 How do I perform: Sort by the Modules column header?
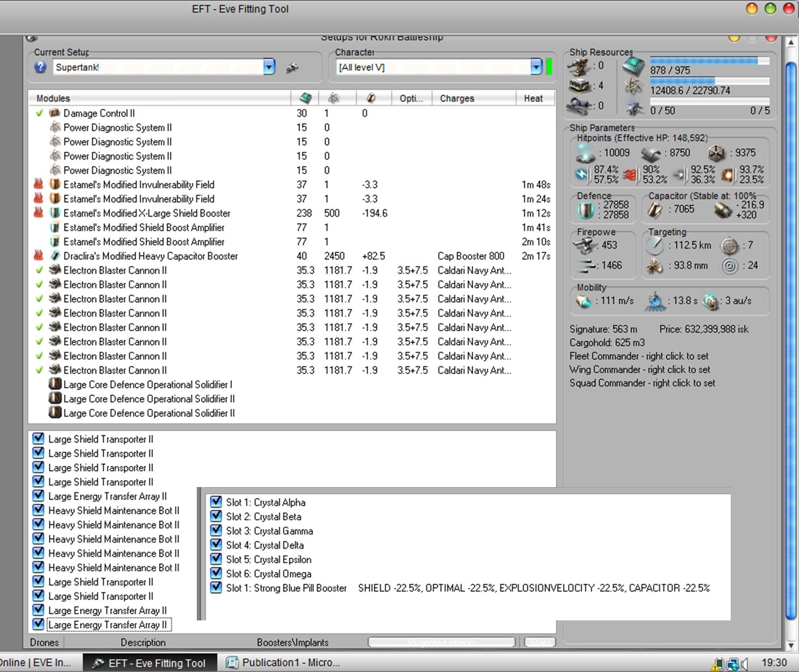(x=160, y=98)
